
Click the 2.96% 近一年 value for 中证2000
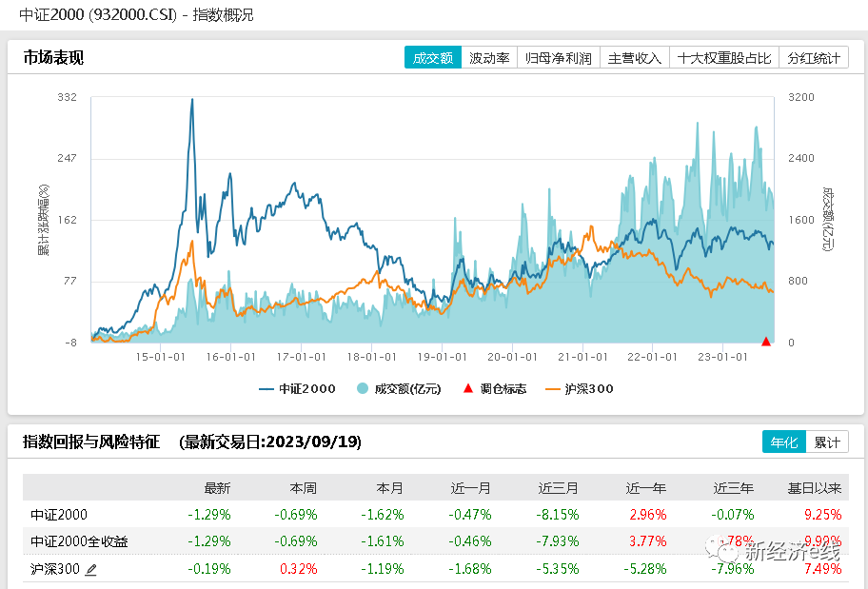click(x=648, y=515)
